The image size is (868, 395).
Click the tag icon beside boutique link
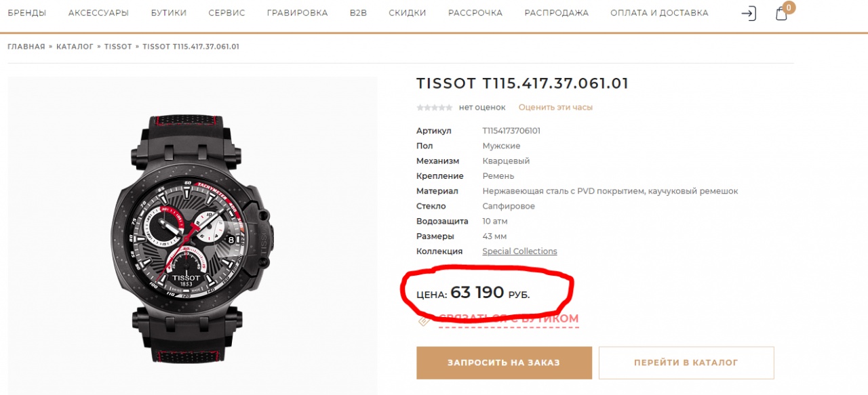coord(424,321)
